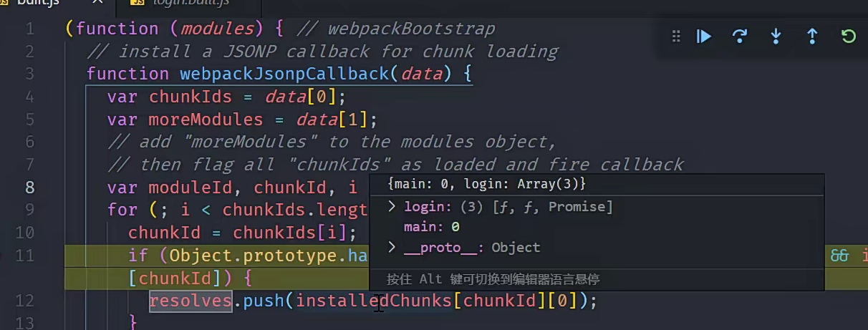This screenshot has height=330, width=868.
Task: Click line number 1 in the gutter
Action: point(29,29)
